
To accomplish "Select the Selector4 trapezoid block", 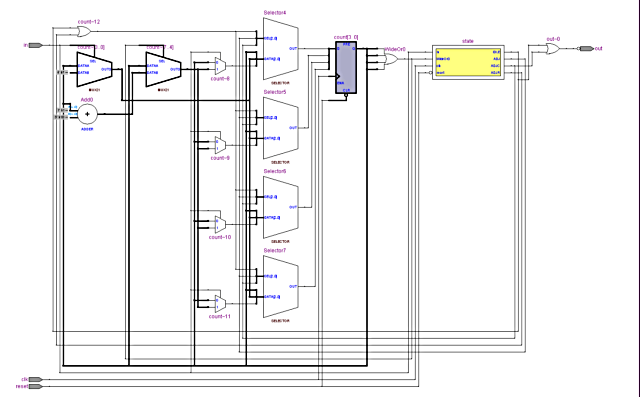I will pyautogui.click(x=280, y=49).
